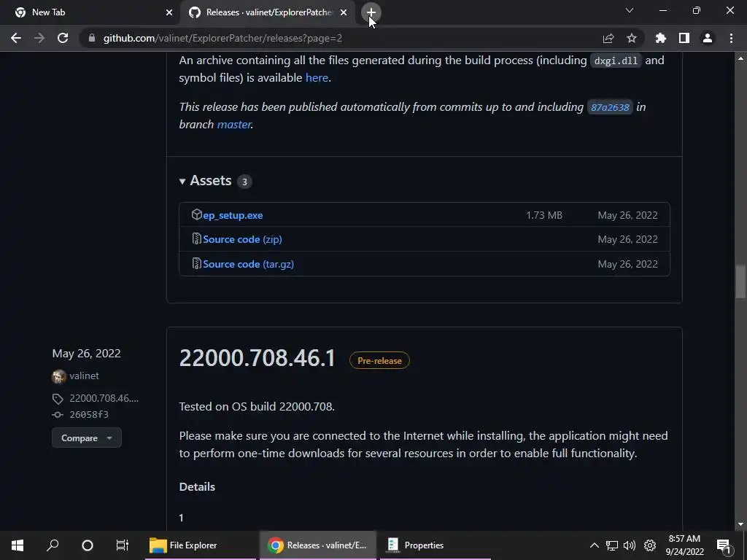Open the master branch link
This screenshot has width=747, height=560.
point(234,124)
